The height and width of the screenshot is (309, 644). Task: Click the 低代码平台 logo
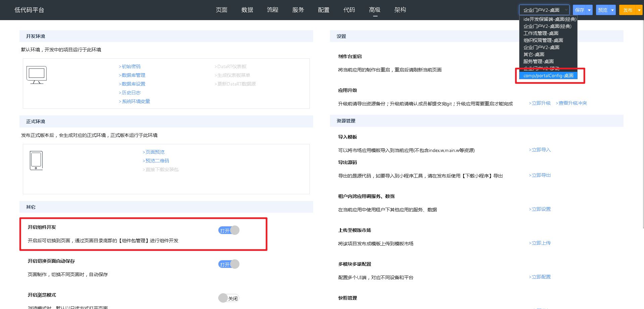(x=29, y=10)
